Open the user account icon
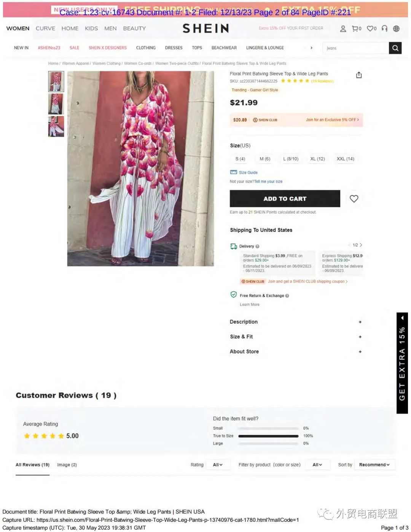 point(343,29)
